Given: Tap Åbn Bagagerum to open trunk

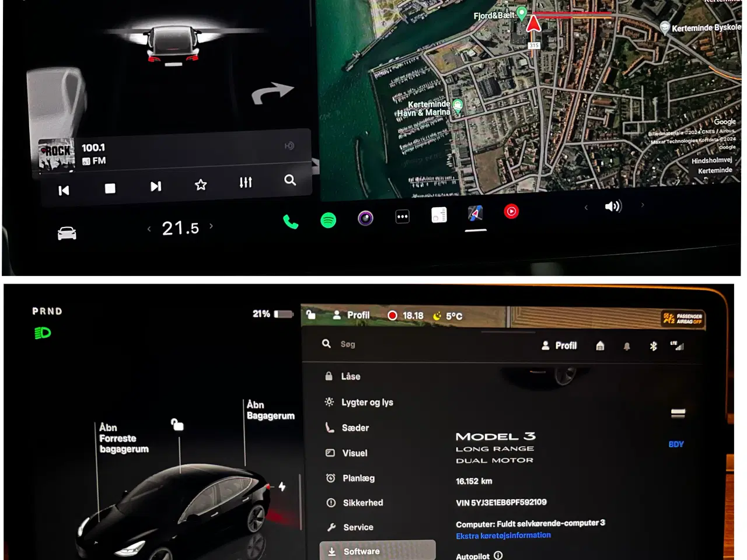Looking at the screenshot, I should 270,410.
